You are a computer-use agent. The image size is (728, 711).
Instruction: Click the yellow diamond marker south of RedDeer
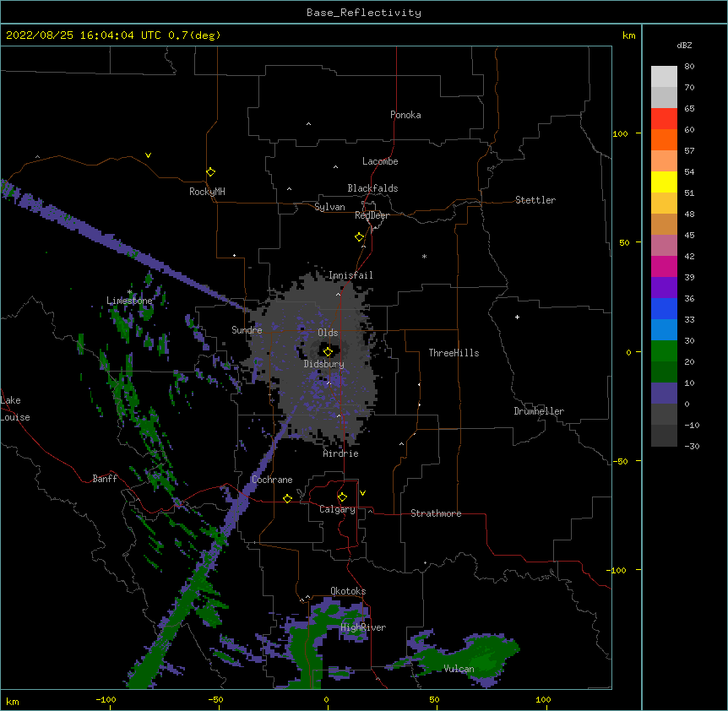tap(359, 237)
